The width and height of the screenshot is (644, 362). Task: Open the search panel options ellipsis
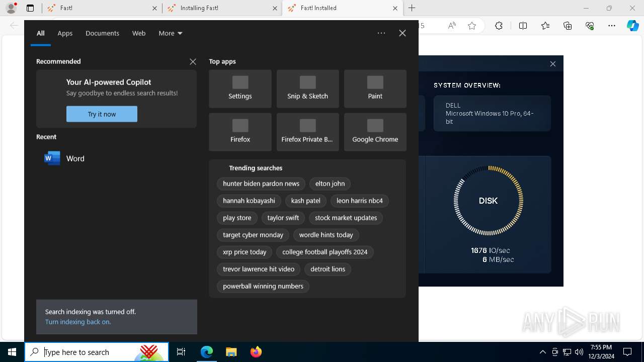(x=381, y=33)
